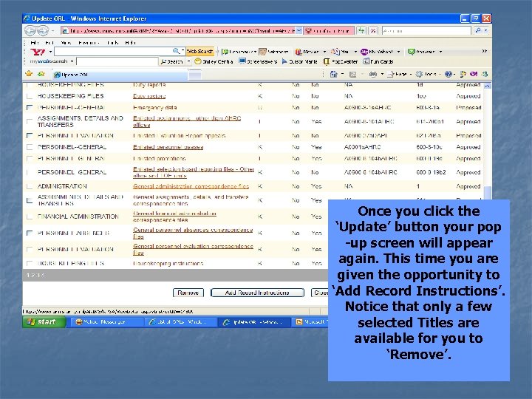Refresh the page using the green arrows icon
This screenshot has height=399, width=532.
(x=361, y=30)
